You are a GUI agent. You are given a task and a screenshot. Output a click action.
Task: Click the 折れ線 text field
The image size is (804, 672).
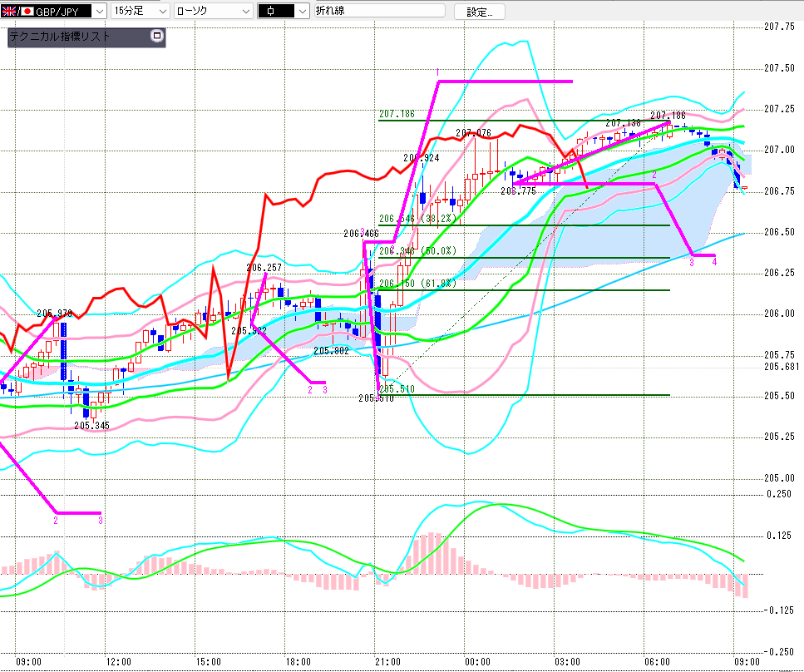pos(379,12)
